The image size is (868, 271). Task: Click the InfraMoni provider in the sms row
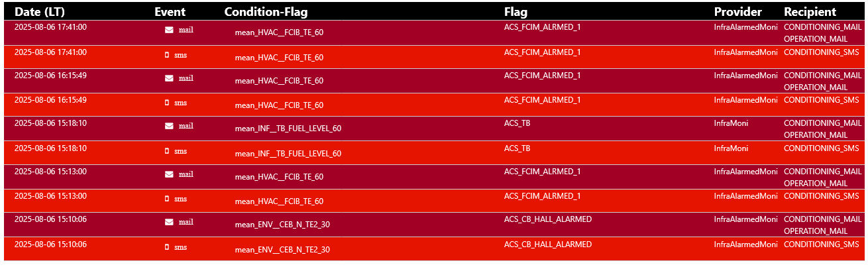click(x=731, y=148)
